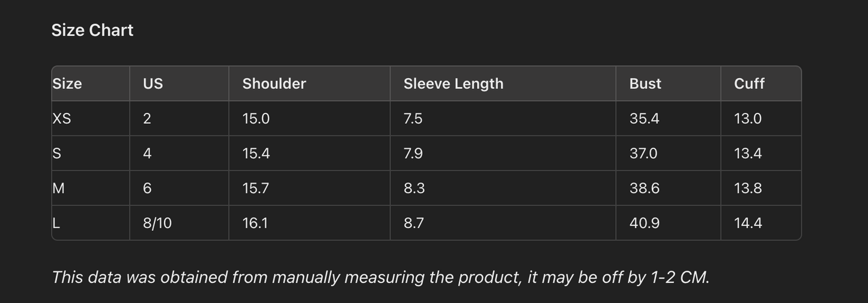This screenshot has width=868, height=303.
Task: Click the manual measurement disclaimer text
Action: [380, 277]
